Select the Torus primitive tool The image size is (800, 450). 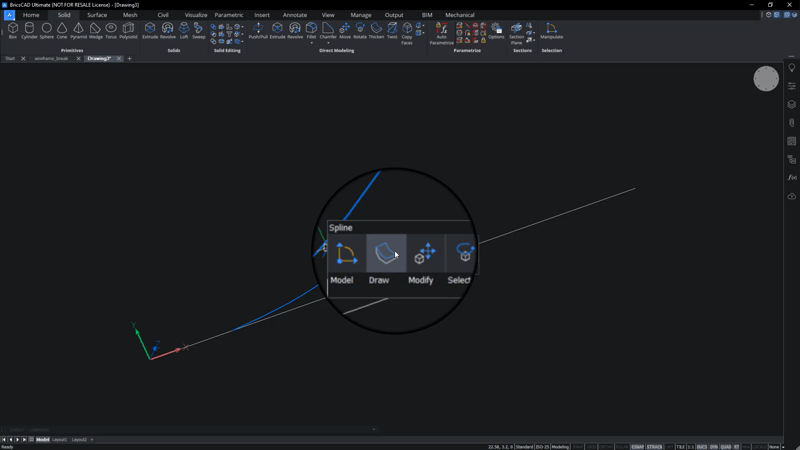pos(111,30)
